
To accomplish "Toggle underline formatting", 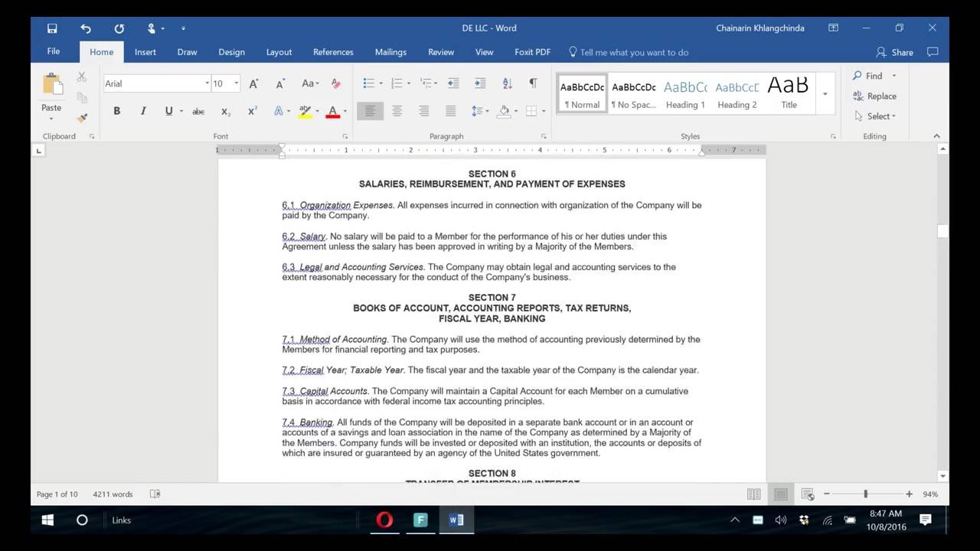I will 168,111.
